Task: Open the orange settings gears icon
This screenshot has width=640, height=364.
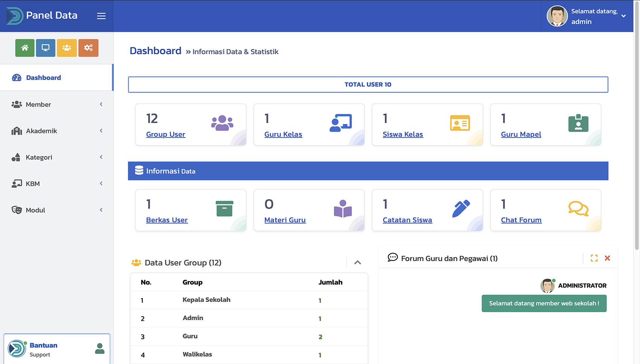Action: point(88,48)
